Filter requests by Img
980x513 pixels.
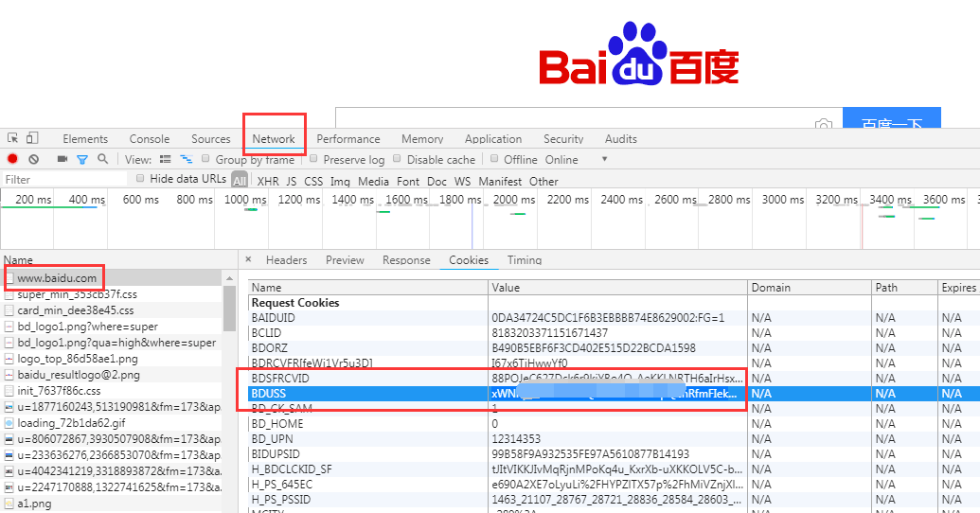(x=340, y=181)
